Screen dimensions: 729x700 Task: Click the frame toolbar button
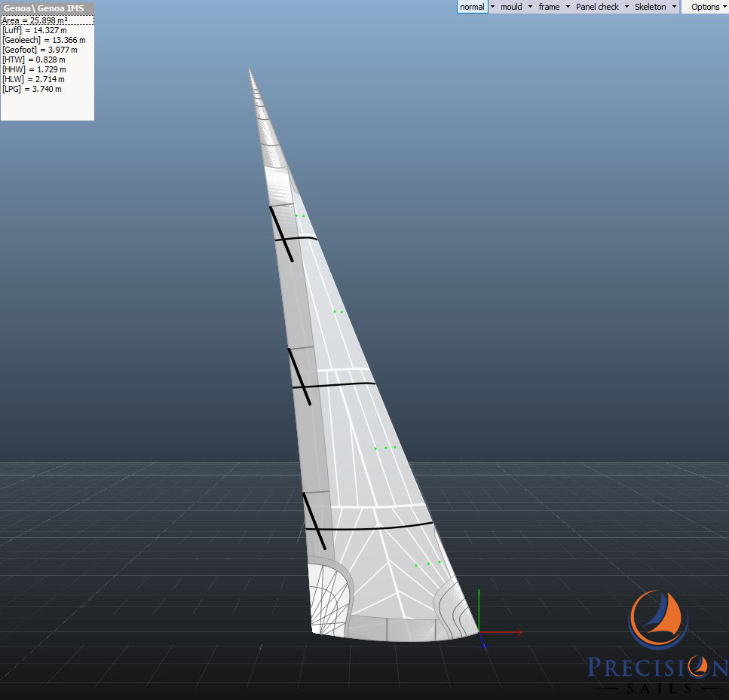tap(549, 7)
